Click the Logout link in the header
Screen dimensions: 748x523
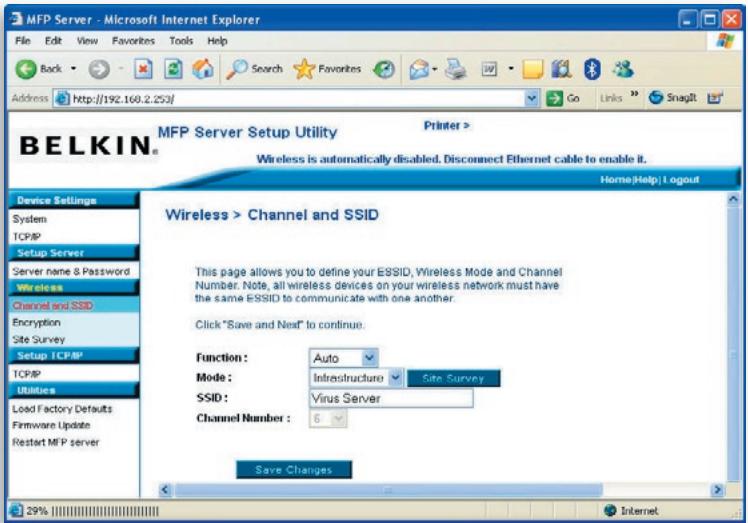[681, 180]
